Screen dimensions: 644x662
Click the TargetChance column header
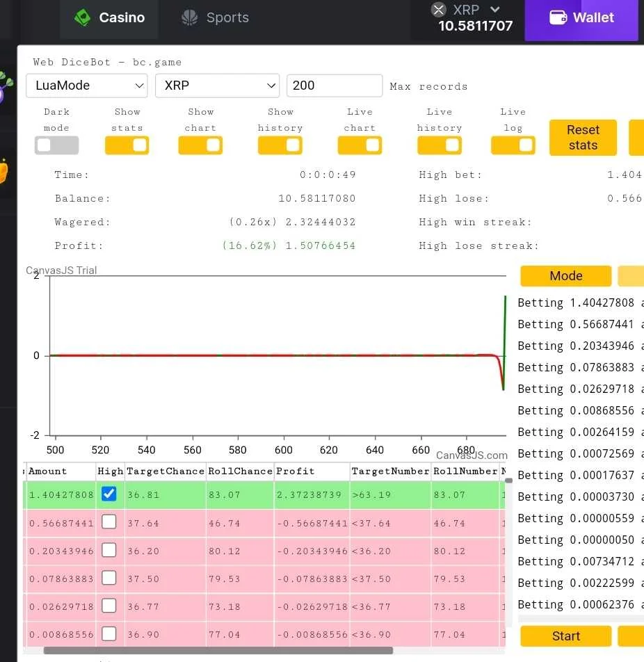166,471
